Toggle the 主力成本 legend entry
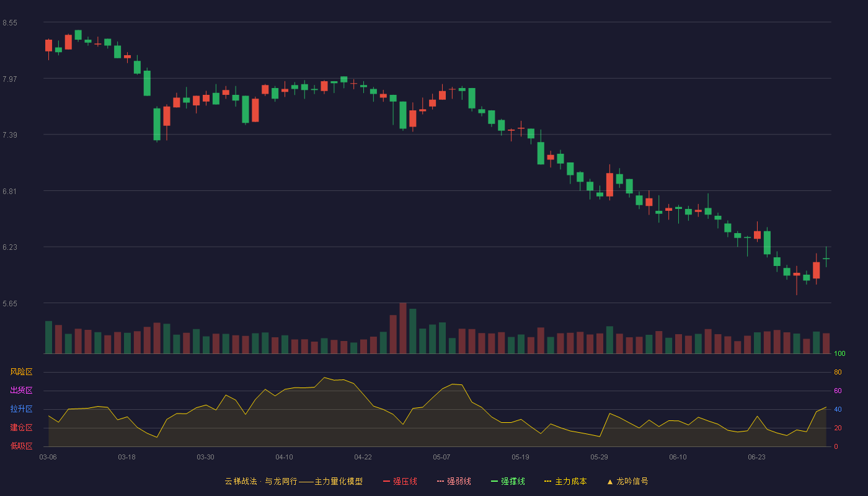The width and height of the screenshot is (868, 496). pyautogui.click(x=565, y=481)
